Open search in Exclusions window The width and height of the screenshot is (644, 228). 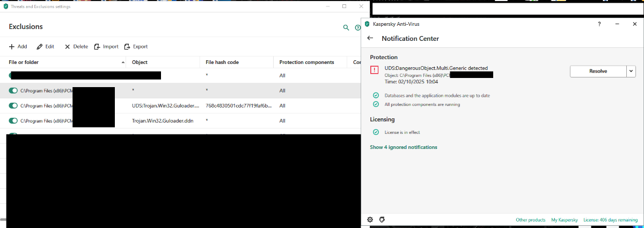[x=346, y=27]
